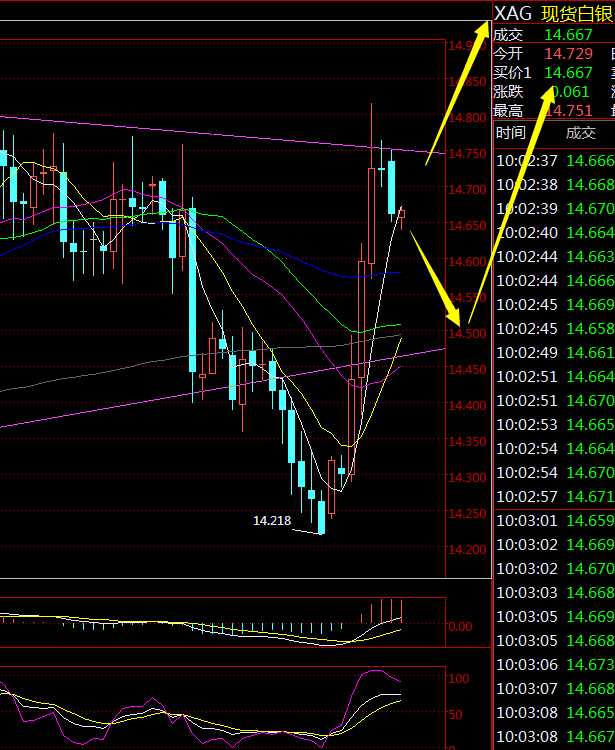Click the tick price 14.659

point(590,520)
